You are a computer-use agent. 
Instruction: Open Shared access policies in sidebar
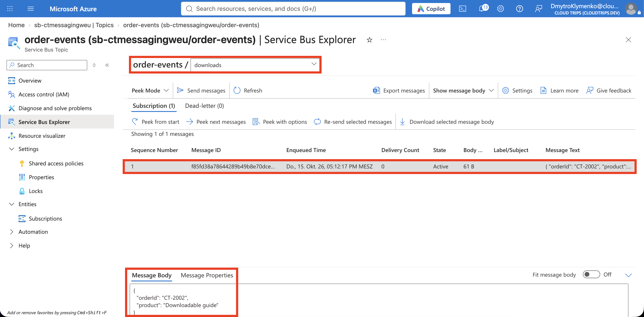point(56,163)
